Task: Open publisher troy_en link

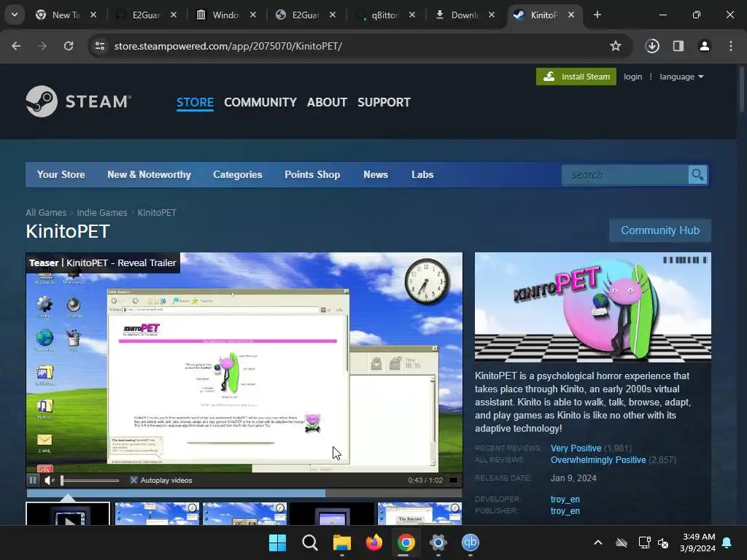Action: pos(565,511)
